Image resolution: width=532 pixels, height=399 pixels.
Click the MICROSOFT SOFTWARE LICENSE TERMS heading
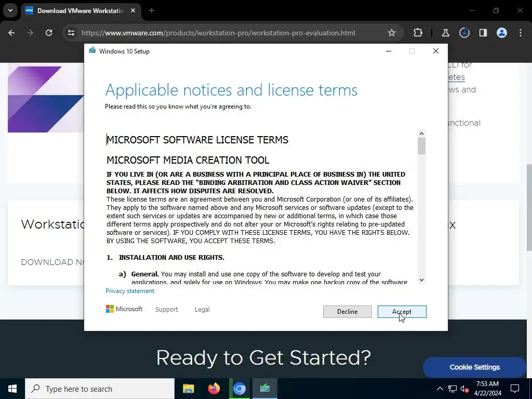click(197, 140)
